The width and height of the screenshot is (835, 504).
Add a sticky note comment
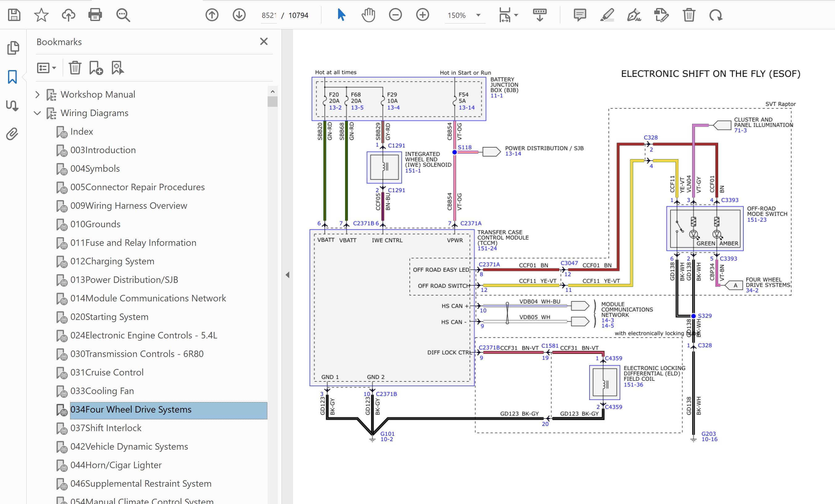580,15
